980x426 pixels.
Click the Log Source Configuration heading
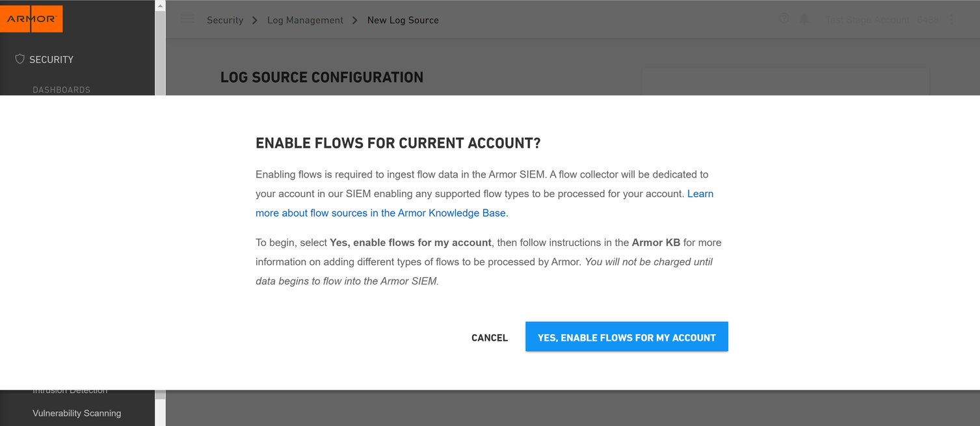tap(322, 77)
